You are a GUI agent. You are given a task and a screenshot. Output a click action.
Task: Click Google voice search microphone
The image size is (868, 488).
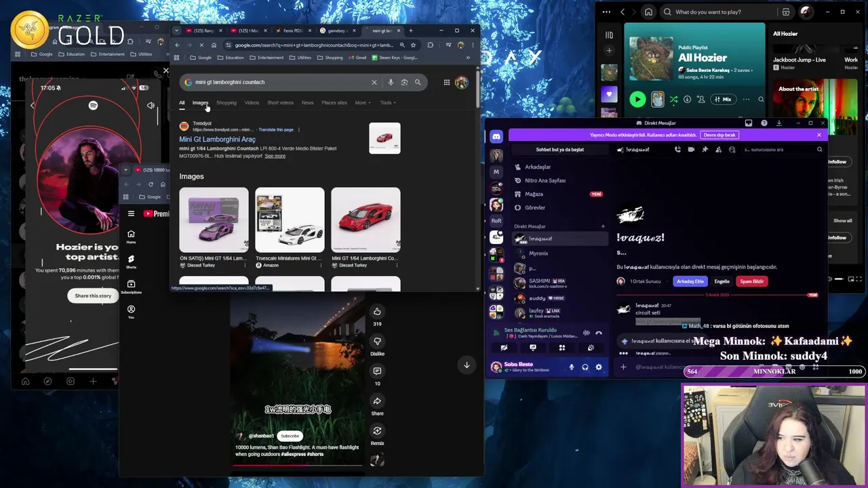coord(391,83)
